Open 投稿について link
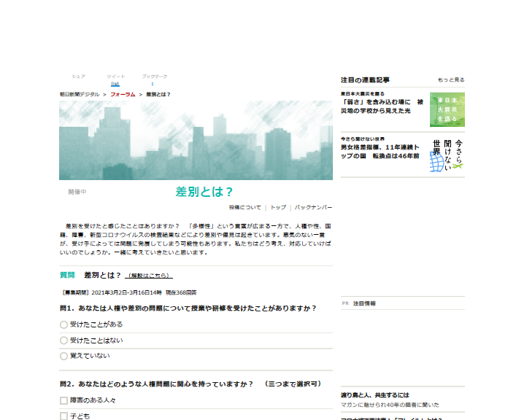The width and height of the screenshot is (516, 420). click(244, 208)
